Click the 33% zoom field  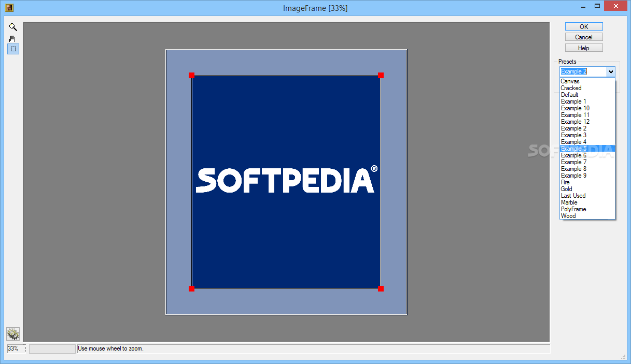16,349
